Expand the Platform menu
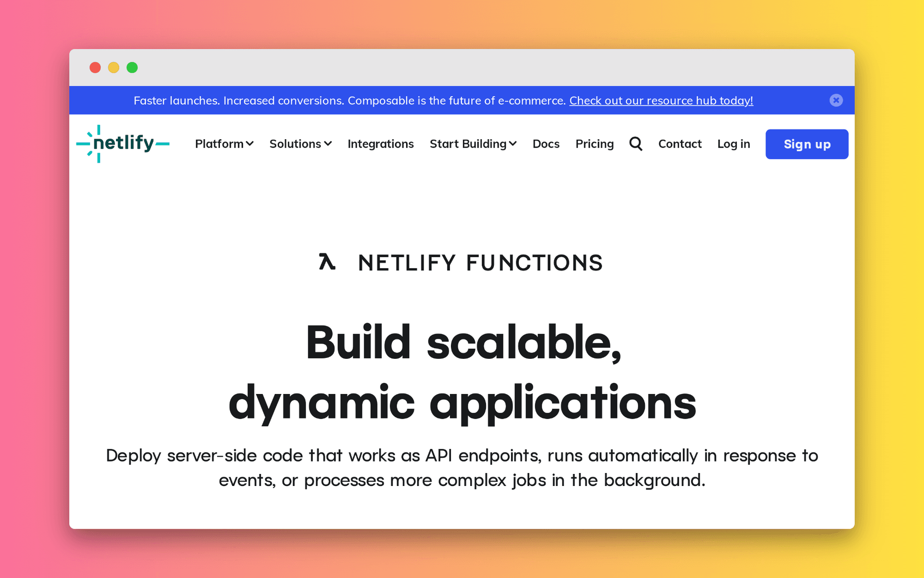The height and width of the screenshot is (578, 924). click(224, 144)
